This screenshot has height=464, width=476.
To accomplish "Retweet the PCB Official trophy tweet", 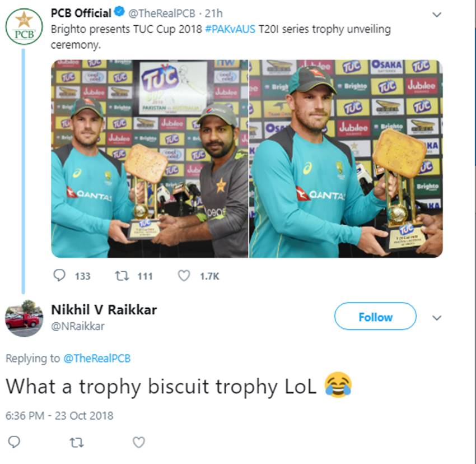I will pyautogui.click(x=122, y=276).
